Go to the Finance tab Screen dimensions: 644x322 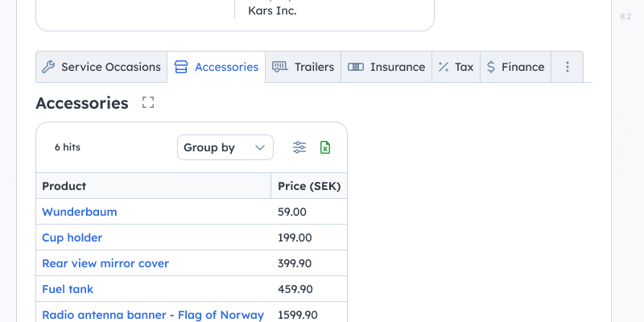coord(515,67)
